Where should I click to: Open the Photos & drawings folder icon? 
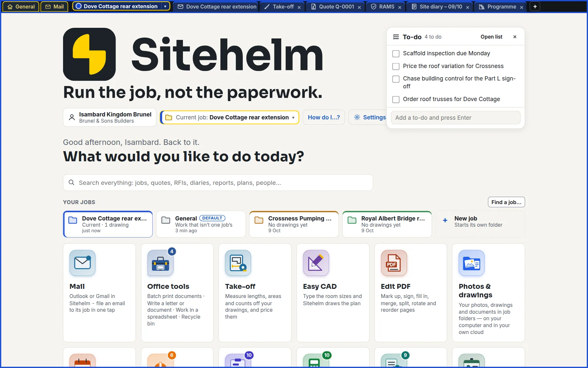(x=472, y=263)
